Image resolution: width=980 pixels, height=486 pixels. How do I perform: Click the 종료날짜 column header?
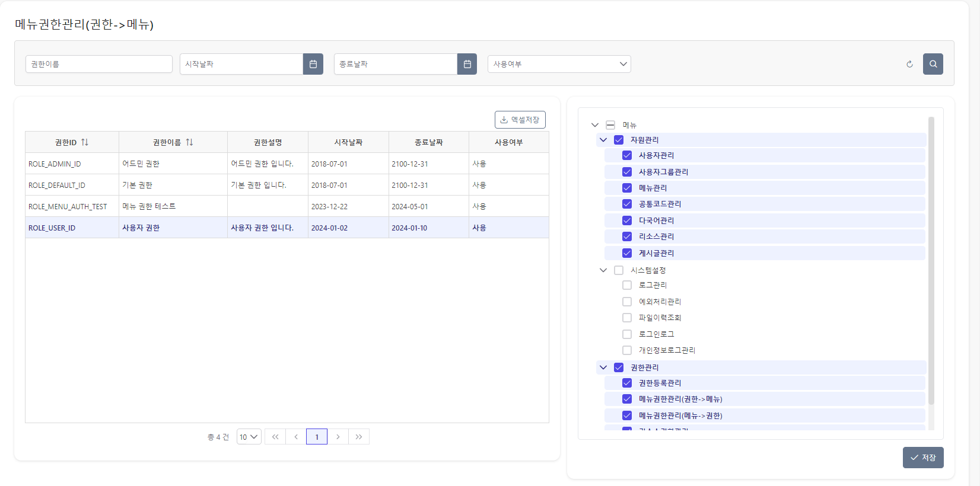click(429, 142)
